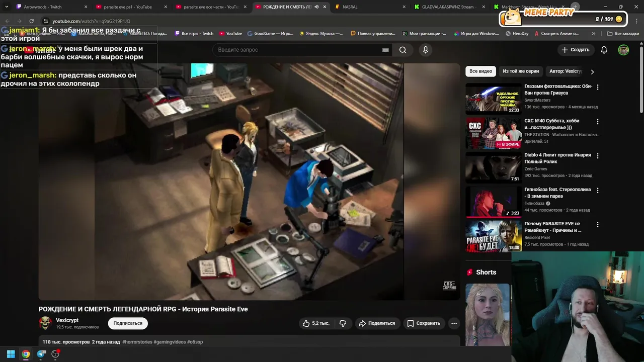
Task: Open the Shorts thumbnail with elf woman
Action: pyautogui.click(x=488, y=314)
